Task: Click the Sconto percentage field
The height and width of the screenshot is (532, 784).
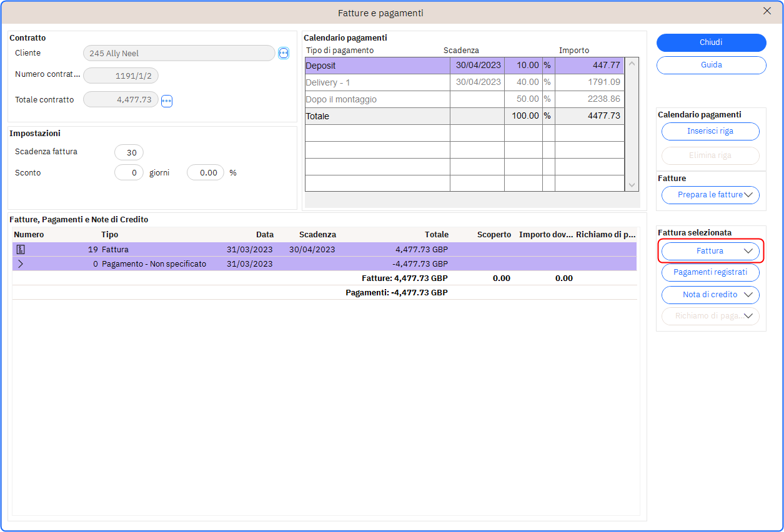Action: tap(206, 173)
